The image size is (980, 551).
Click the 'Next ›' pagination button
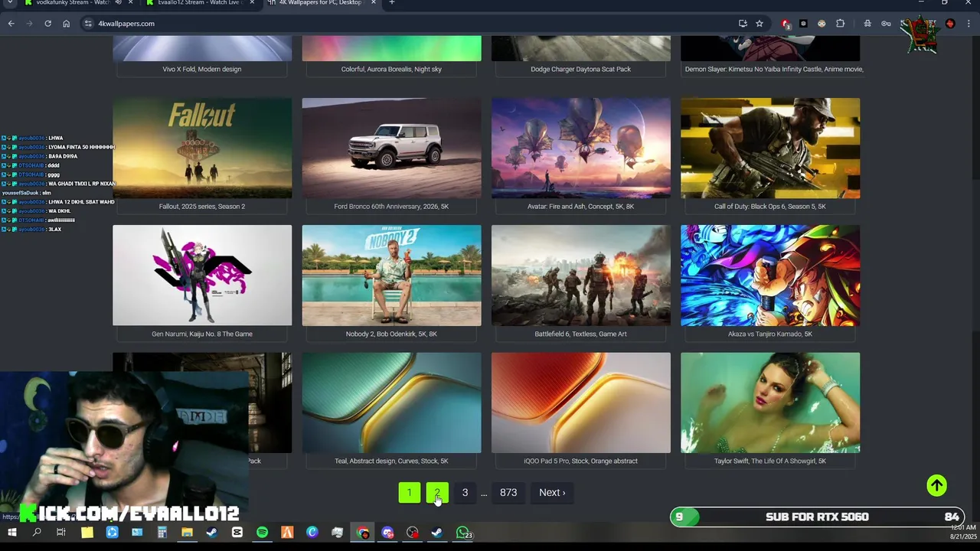pos(552,493)
